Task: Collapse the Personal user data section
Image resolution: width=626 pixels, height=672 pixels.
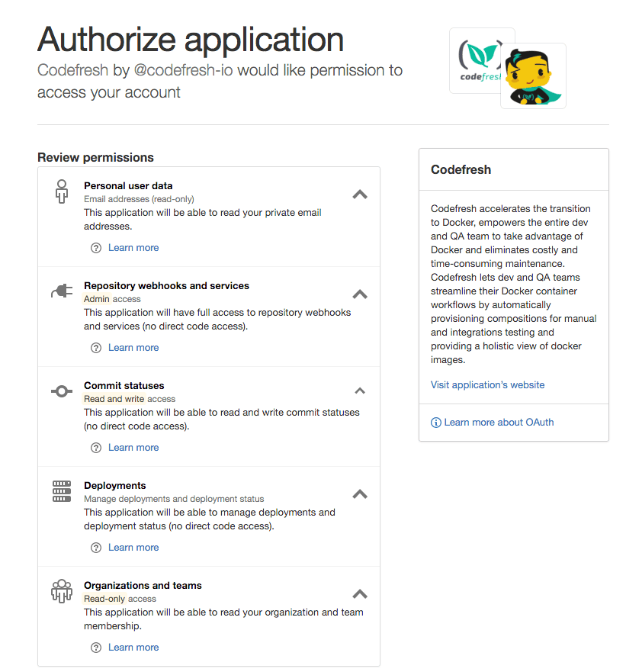Action: (x=360, y=195)
